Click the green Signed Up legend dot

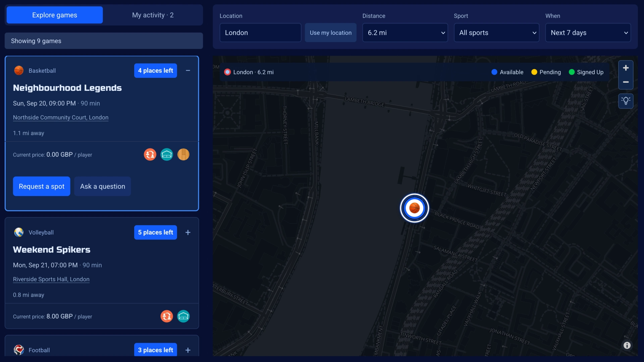pos(572,72)
